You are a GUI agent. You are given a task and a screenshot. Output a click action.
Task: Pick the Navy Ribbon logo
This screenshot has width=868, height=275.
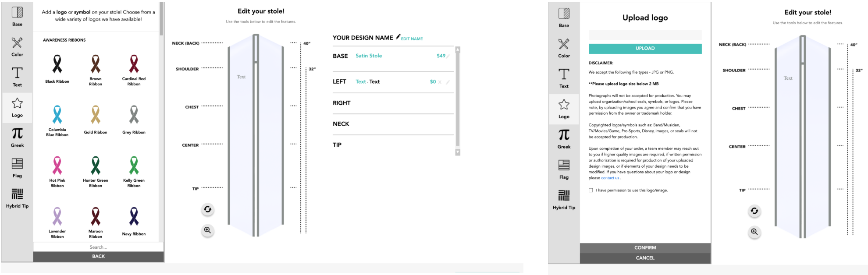pyautogui.click(x=134, y=217)
